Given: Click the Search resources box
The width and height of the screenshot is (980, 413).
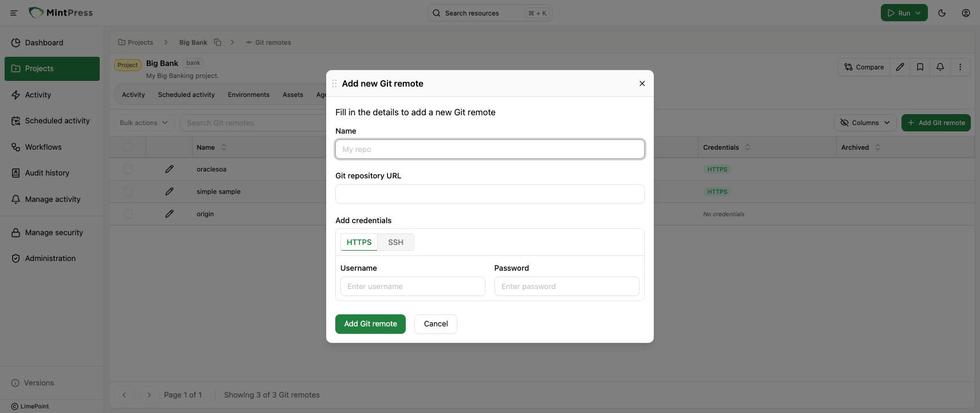Looking at the screenshot, I should click(x=490, y=13).
